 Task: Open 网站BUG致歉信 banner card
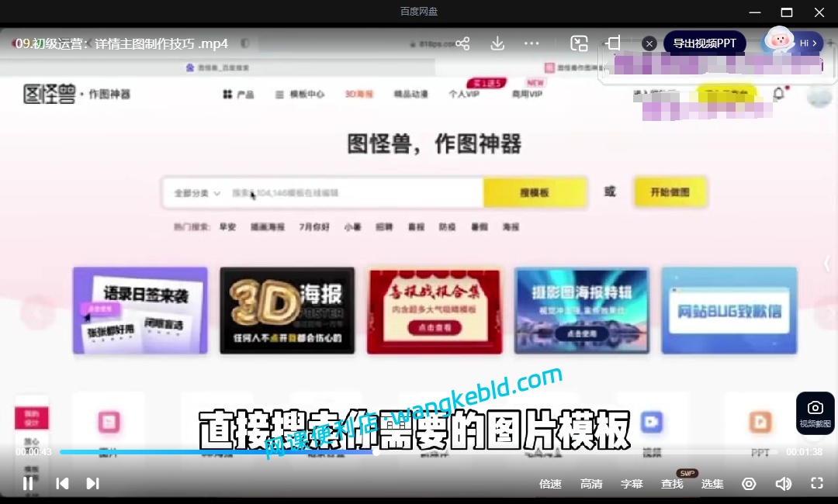point(729,310)
